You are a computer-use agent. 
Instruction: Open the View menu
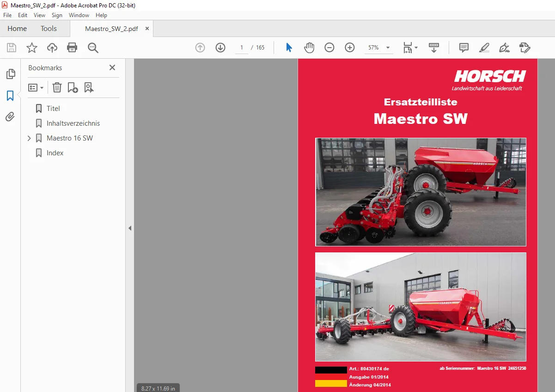coord(39,15)
